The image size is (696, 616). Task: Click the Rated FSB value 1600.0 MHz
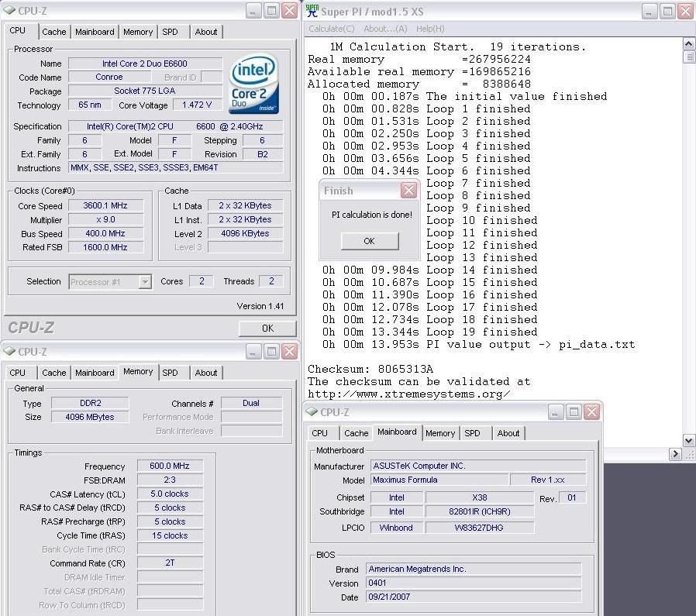pyautogui.click(x=105, y=247)
